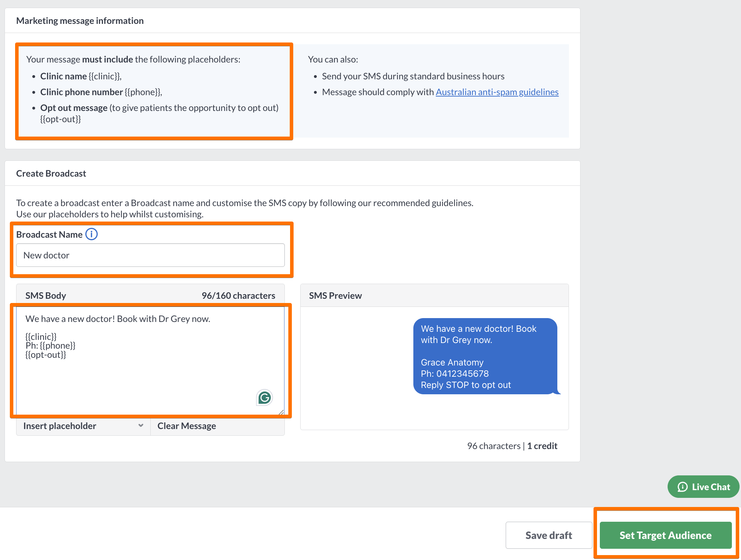Click the SMS preview message bubble
The image size is (741, 560).
(x=486, y=356)
